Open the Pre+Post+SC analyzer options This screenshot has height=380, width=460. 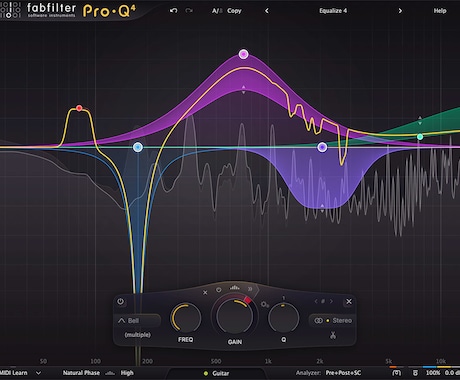(x=343, y=373)
